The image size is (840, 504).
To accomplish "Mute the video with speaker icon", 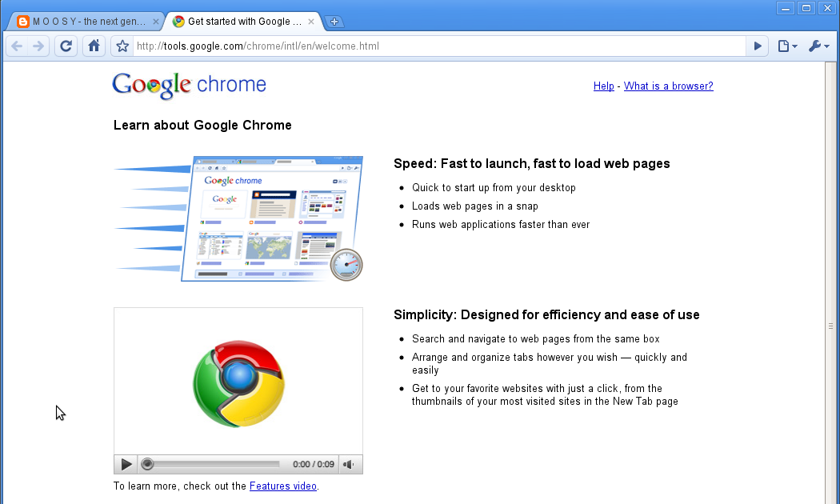I will pyautogui.click(x=350, y=464).
